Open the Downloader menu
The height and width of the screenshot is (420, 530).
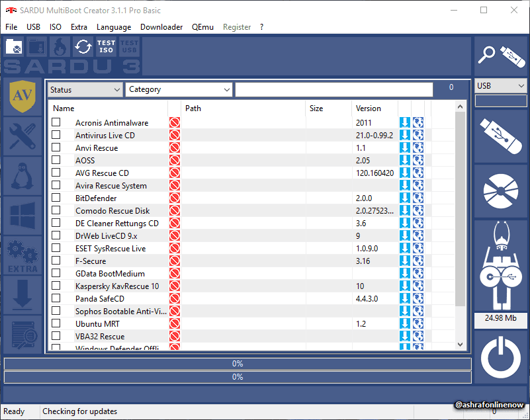point(161,27)
